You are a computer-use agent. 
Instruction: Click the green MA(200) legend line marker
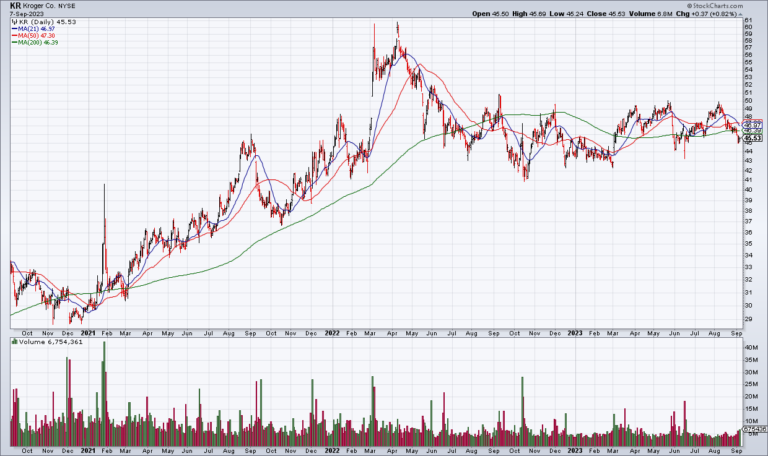[13, 43]
